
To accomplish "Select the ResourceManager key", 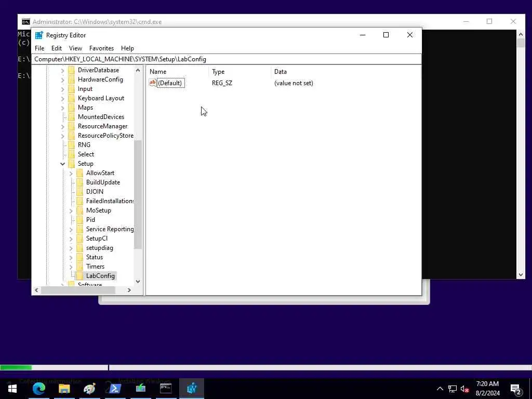I will [x=102, y=126].
